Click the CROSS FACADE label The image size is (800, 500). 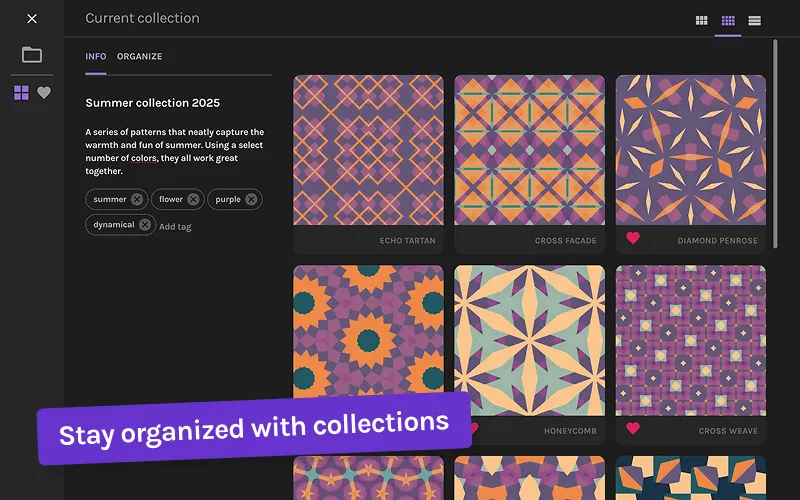pyautogui.click(x=566, y=241)
